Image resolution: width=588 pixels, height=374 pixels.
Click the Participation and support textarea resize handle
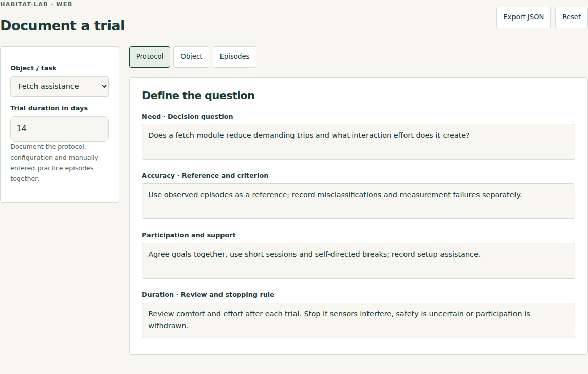point(572,275)
